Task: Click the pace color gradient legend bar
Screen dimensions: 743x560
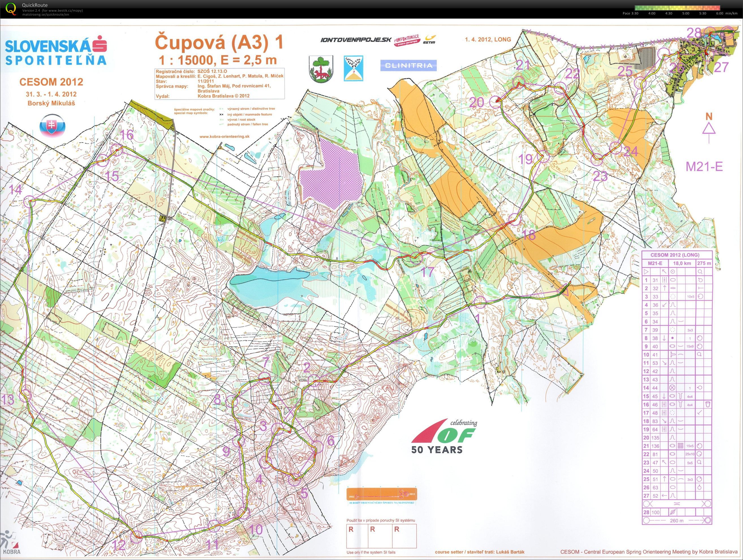Action: pos(677,8)
